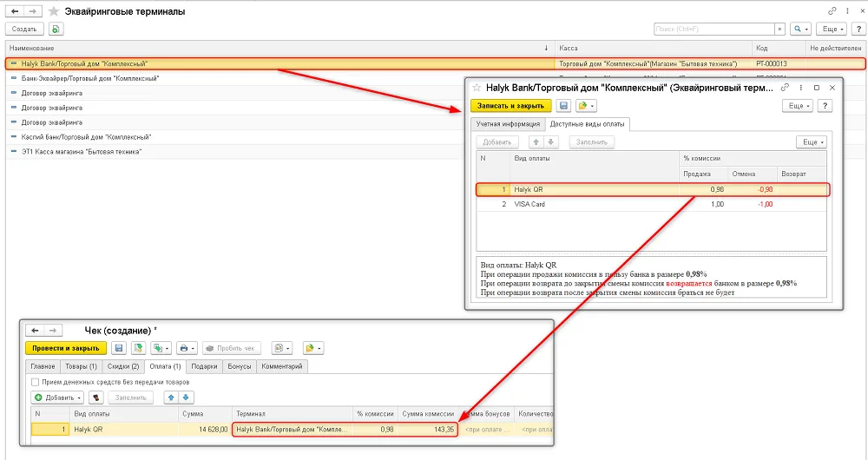Open the create-based-on dropdown in terminal card
This screenshot has height=460, width=868.
click(586, 106)
